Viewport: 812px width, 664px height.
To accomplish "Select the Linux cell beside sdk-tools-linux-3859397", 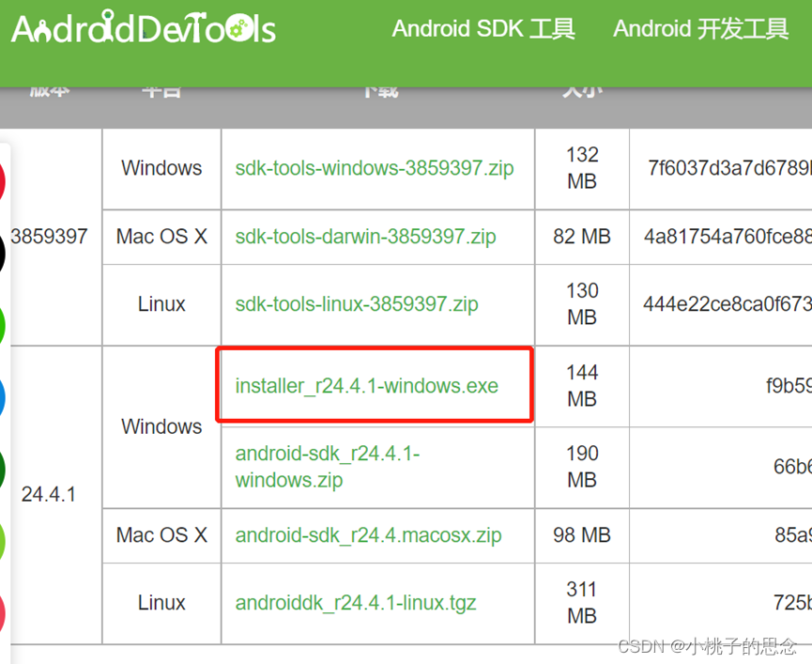I will coord(161,304).
